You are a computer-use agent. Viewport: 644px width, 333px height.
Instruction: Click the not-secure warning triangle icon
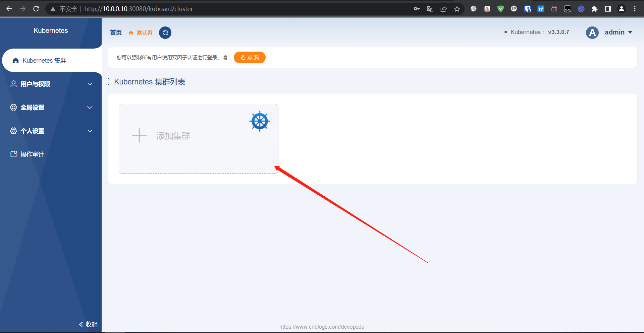point(53,9)
